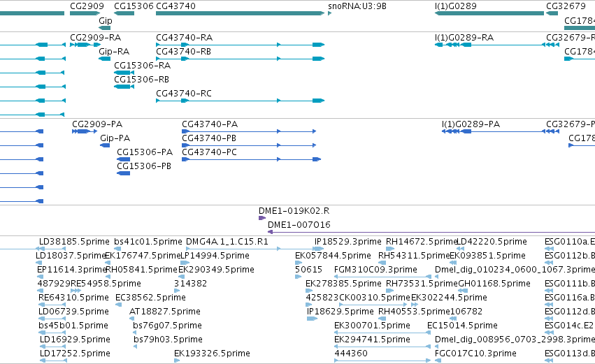Screen dimensions: 595x364
Task: Click transcript label Gip-RA
Action: click(x=114, y=52)
